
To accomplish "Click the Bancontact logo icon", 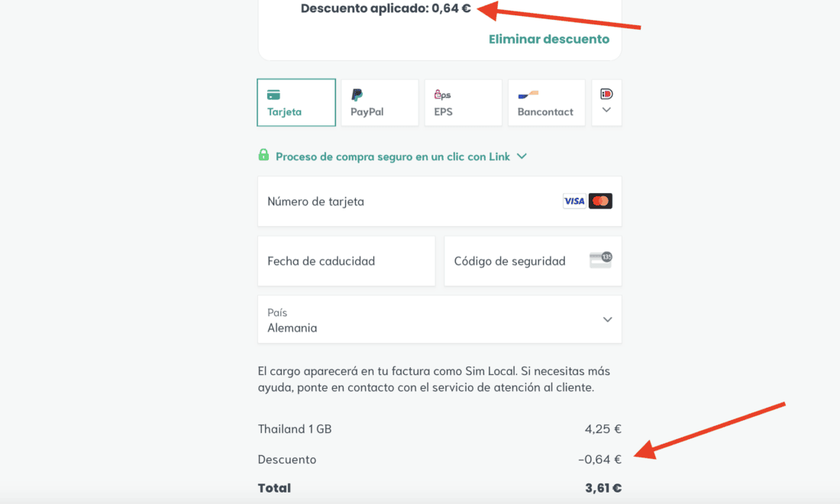I will [x=528, y=95].
